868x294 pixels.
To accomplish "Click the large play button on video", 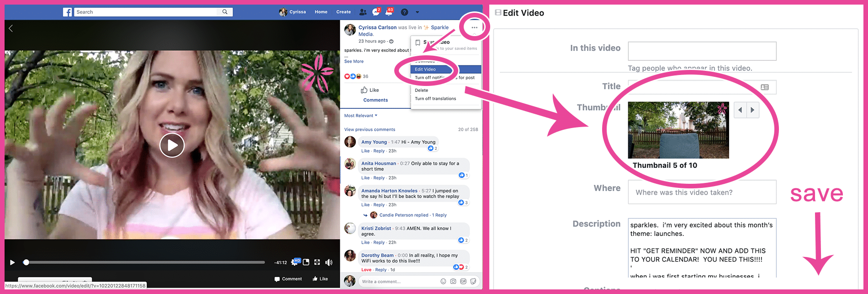I will [x=172, y=145].
